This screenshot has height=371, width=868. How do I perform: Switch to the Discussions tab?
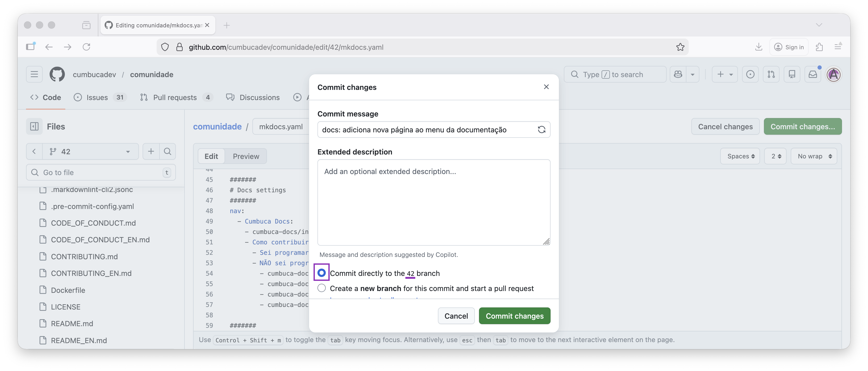[253, 97]
